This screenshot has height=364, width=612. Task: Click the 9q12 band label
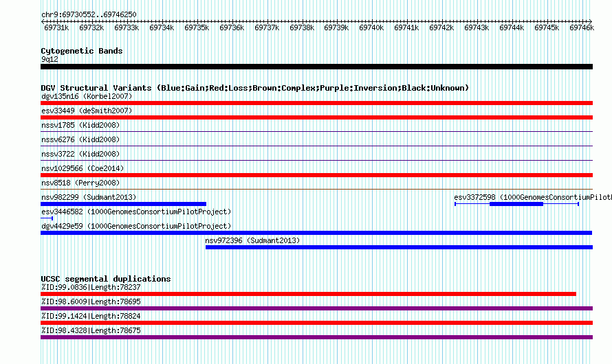[x=50, y=59]
